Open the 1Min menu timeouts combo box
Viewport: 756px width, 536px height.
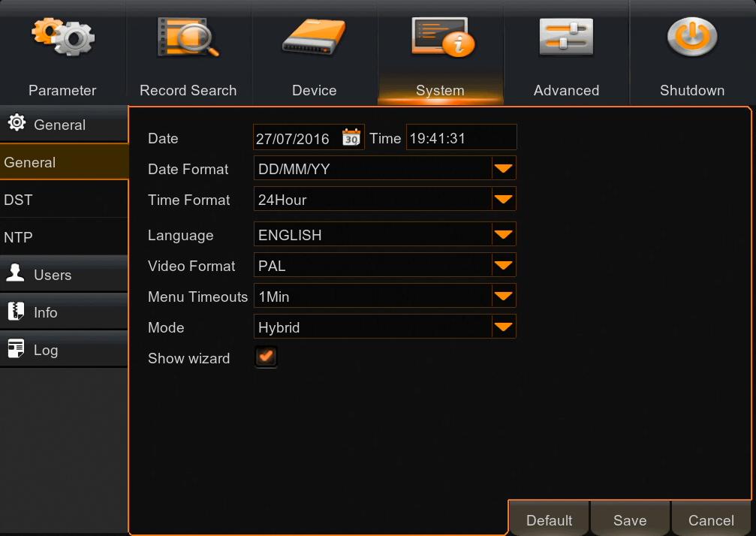click(384, 296)
